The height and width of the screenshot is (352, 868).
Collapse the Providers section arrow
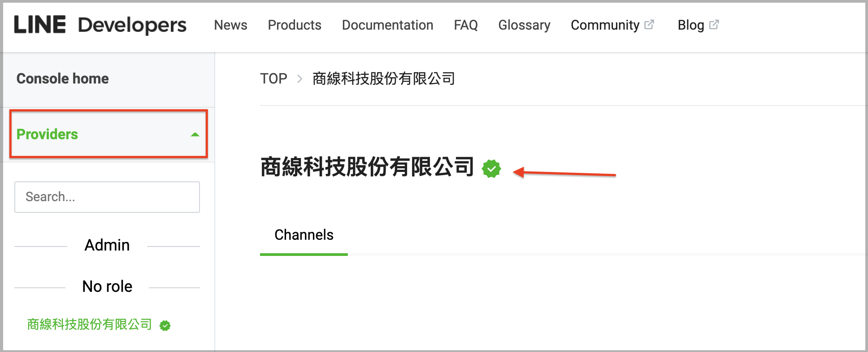coord(195,134)
